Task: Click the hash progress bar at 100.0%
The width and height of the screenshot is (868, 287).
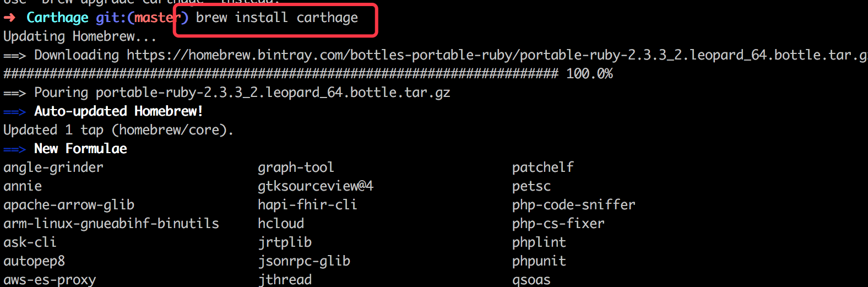Action: (x=281, y=74)
